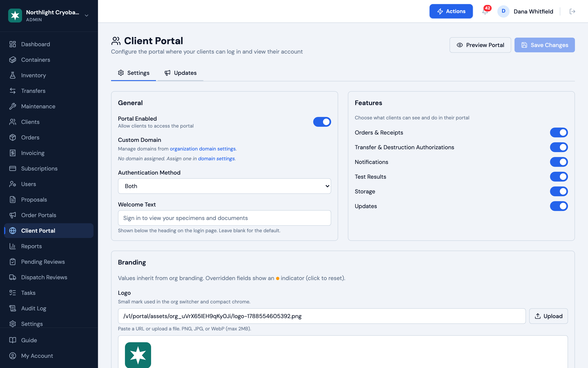Screen dimensions: 588x368
Task: Click the Logo URL input field
Action: (x=322, y=316)
